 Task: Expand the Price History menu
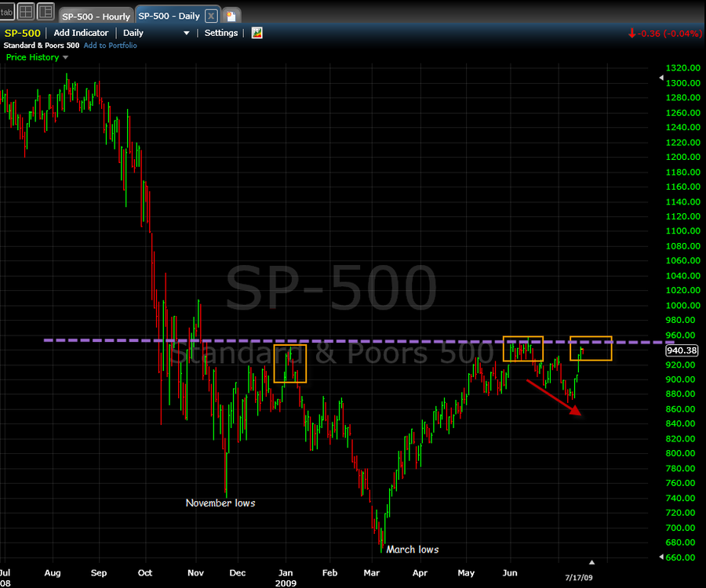[x=37, y=57]
